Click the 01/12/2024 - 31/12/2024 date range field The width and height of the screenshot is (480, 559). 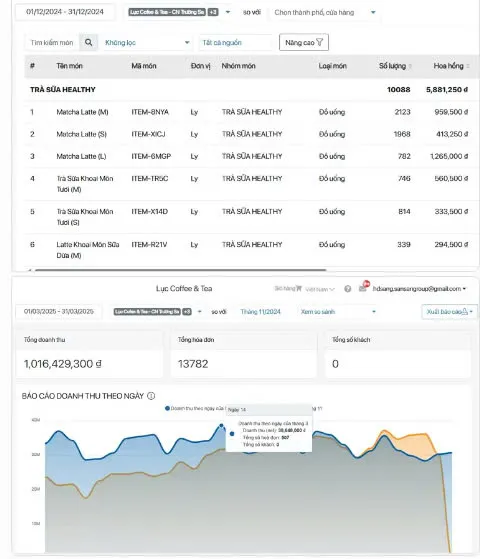[x=65, y=12]
